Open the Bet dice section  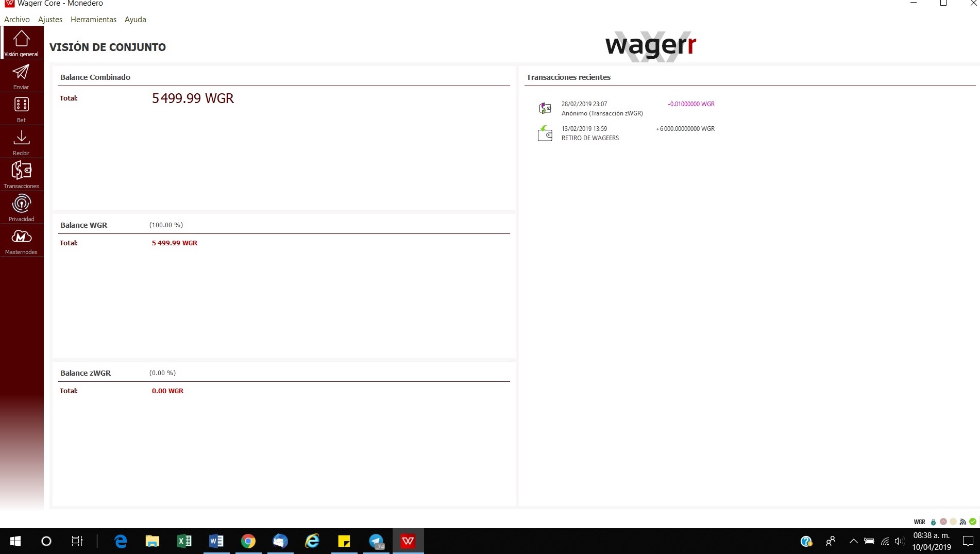click(21, 109)
